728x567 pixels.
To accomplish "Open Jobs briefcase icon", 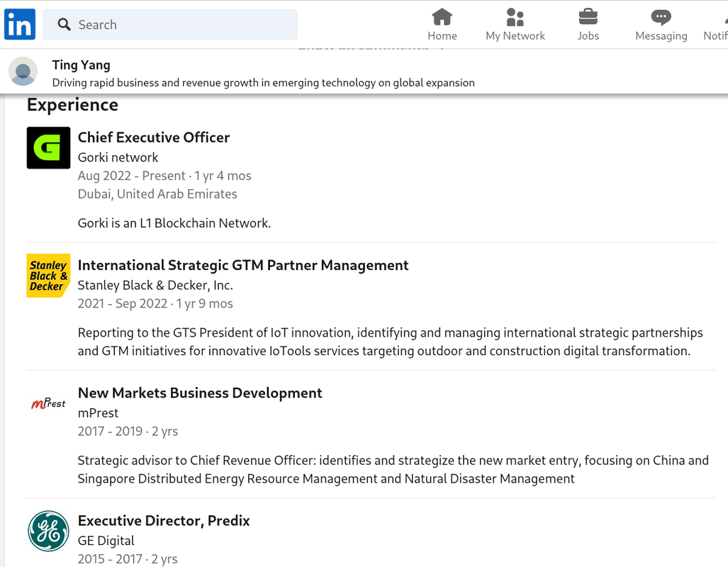I will [588, 17].
